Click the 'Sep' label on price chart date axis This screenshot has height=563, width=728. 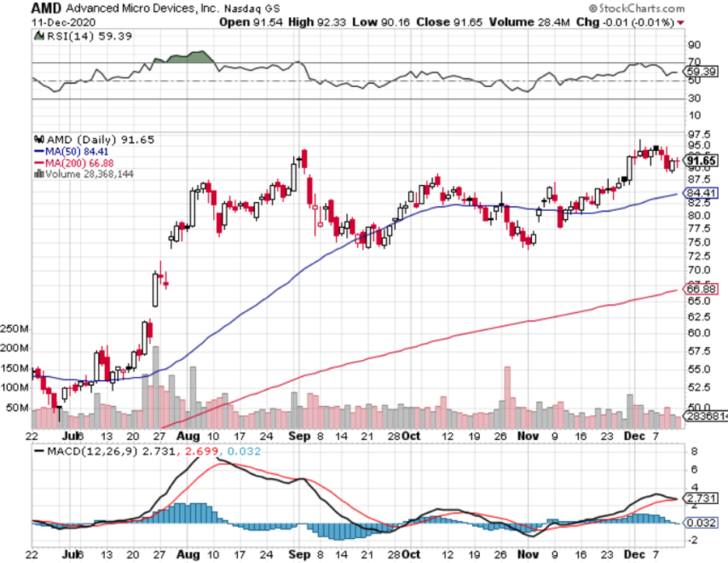(299, 436)
